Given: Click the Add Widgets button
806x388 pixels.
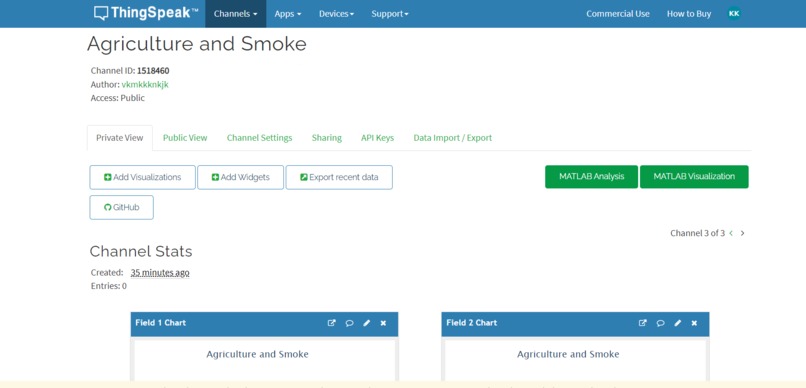Looking at the screenshot, I should pyautogui.click(x=241, y=177).
